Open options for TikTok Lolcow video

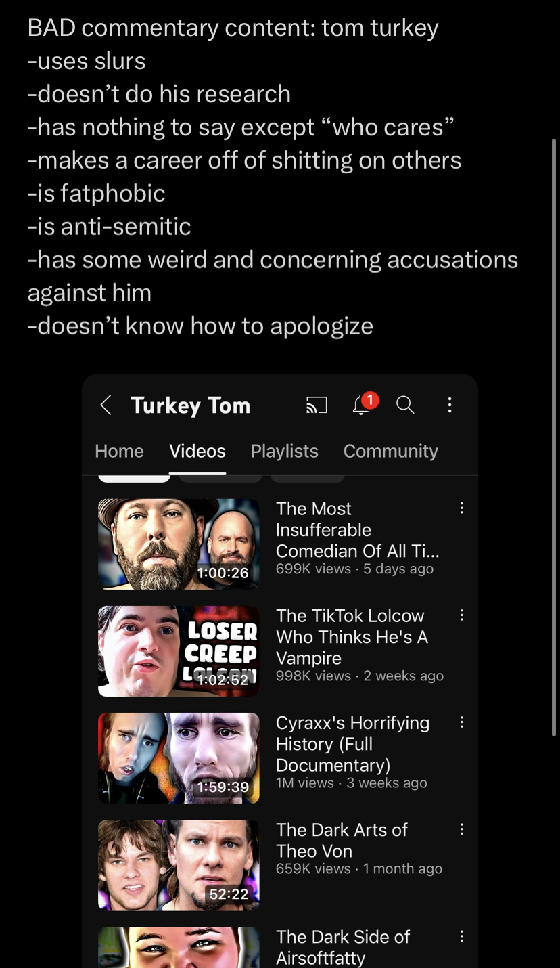[462, 615]
